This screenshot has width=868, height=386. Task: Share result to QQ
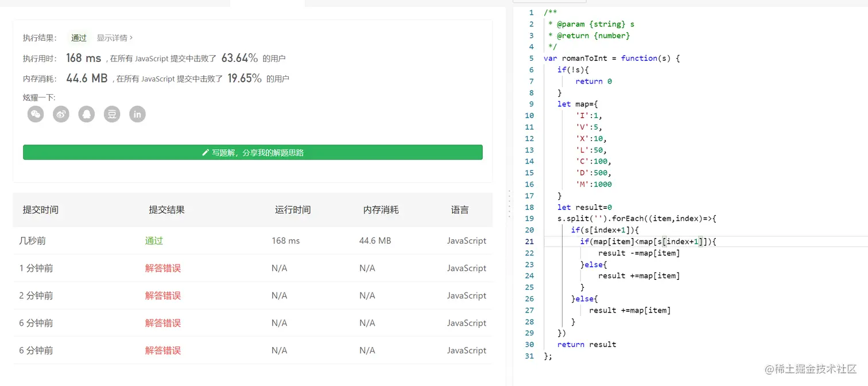[87, 114]
